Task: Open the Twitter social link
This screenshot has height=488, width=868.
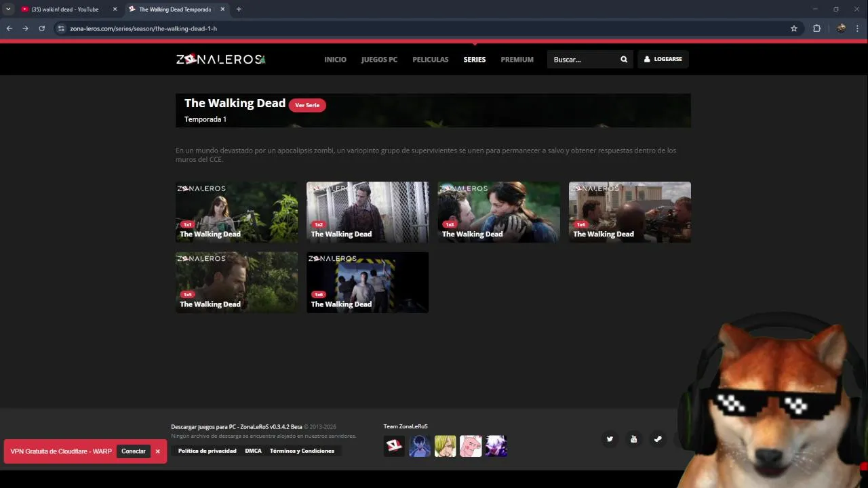Action: click(610, 439)
